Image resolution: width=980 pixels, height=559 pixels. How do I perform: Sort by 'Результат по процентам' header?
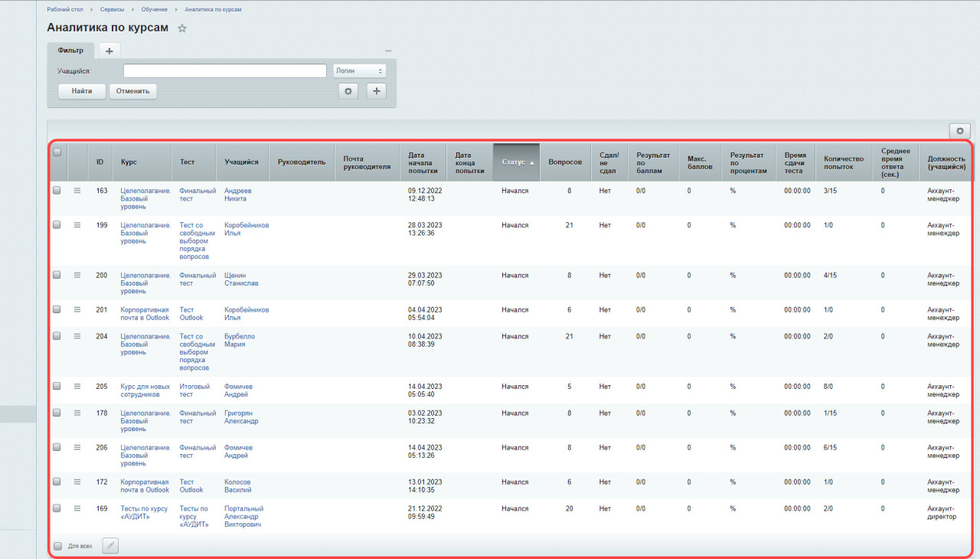[x=748, y=162]
